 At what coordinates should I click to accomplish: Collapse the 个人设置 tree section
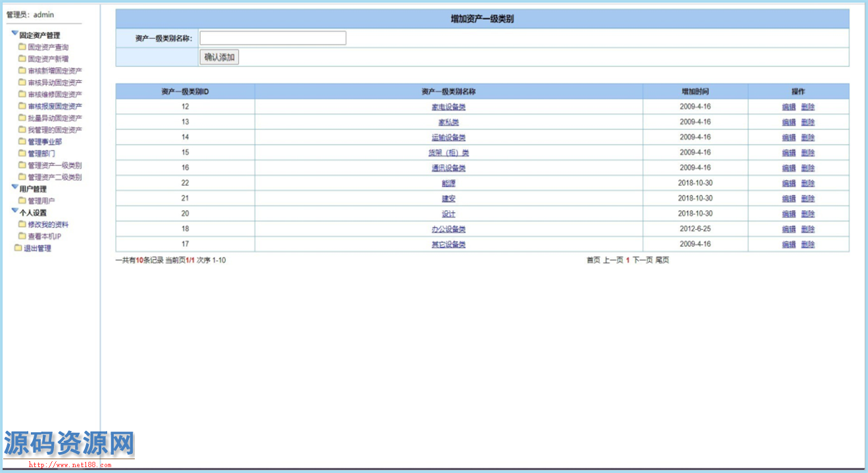(x=14, y=211)
